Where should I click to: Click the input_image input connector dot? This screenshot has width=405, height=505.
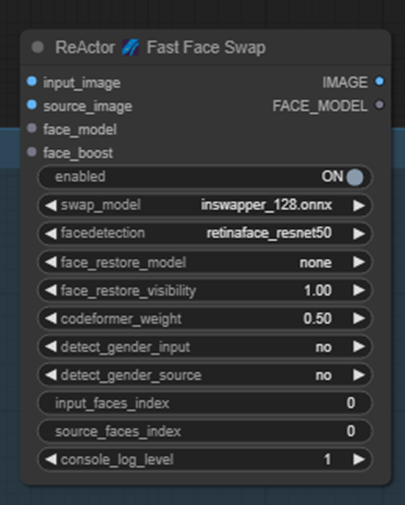click(32, 81)
